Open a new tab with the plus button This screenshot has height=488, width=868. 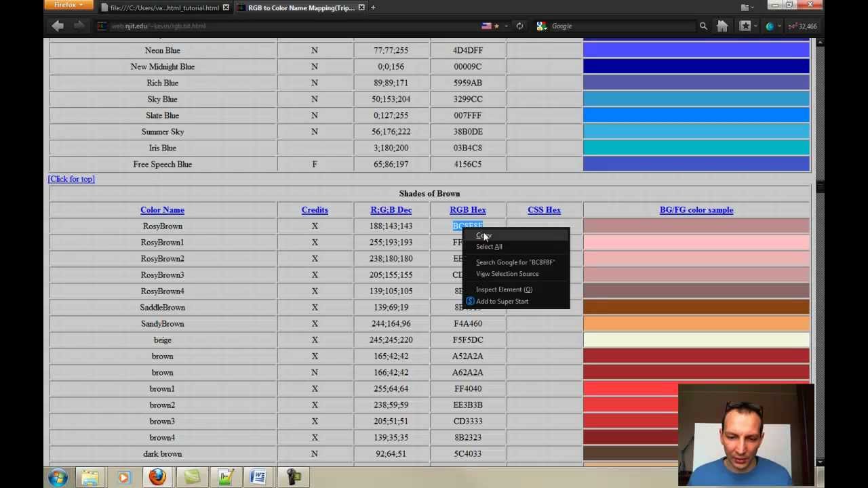pos(373,7)
